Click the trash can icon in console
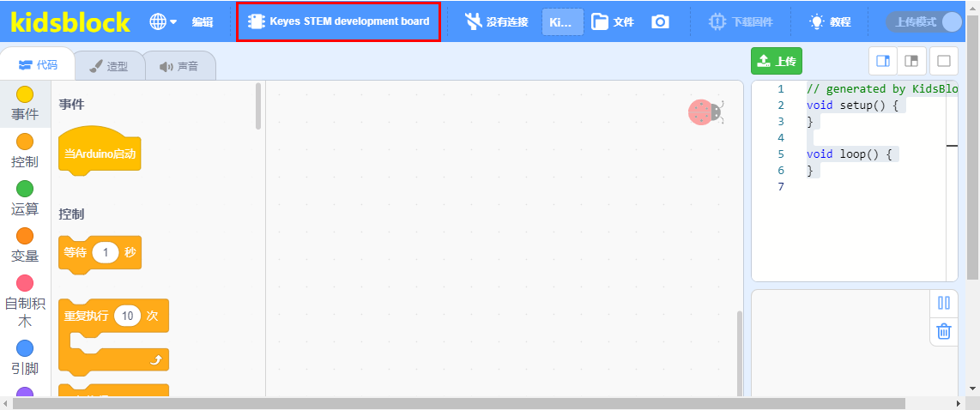 (944, 330)
